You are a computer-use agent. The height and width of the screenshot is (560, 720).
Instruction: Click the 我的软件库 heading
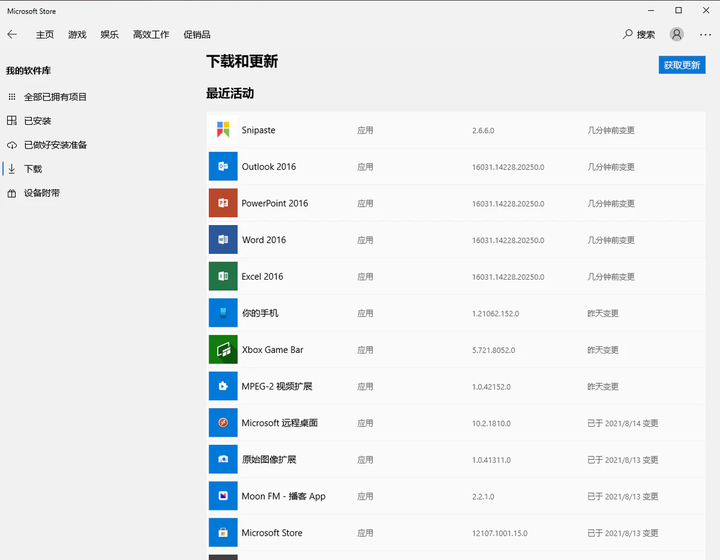pyautogui.click(x=28, y=71)
